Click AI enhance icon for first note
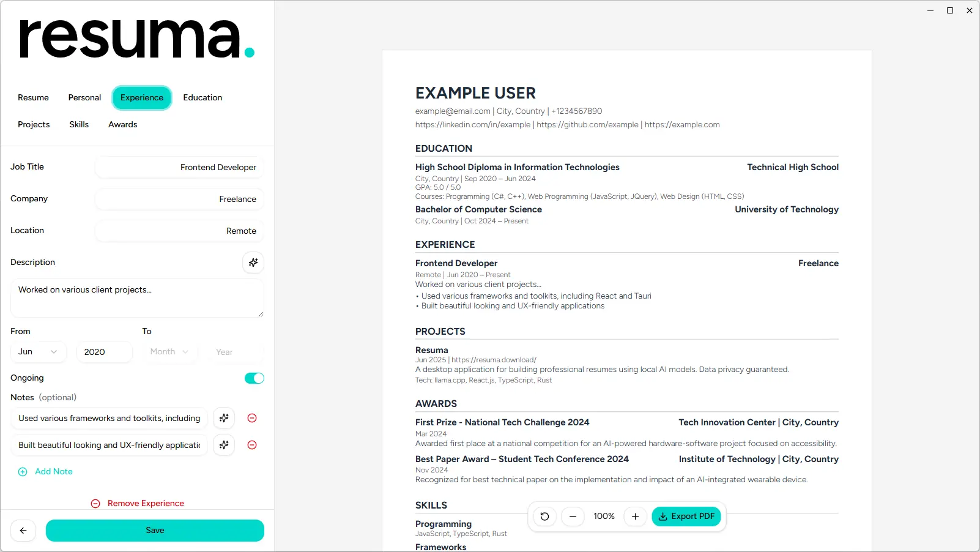Image resolution: width=980 pixels, height=552 pixels. [x=224, y=418]
